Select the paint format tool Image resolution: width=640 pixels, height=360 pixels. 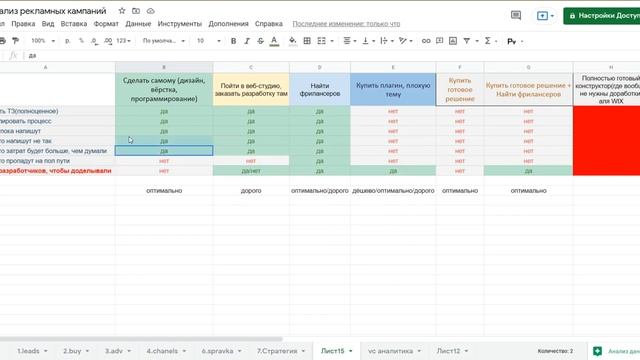(x=16, y=41)
